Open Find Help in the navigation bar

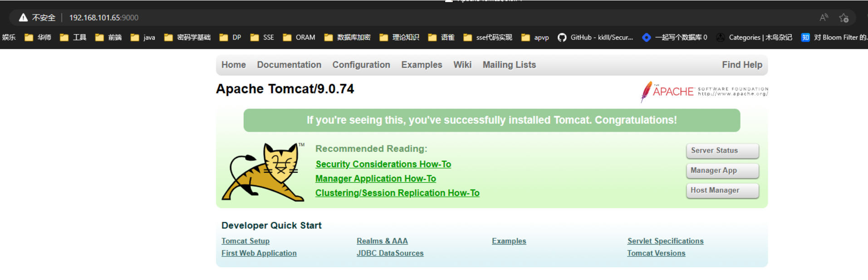[742, 65]
